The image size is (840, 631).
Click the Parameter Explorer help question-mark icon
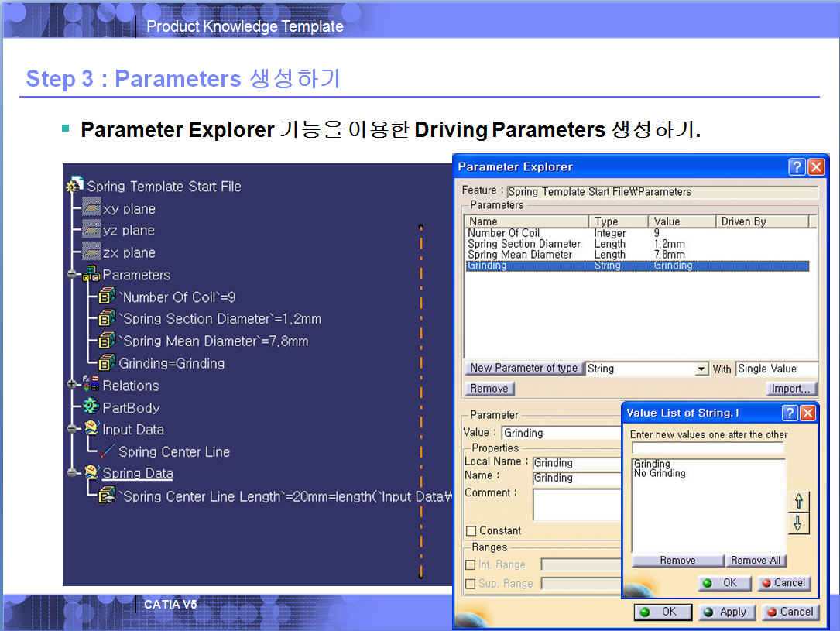[797, 167]
